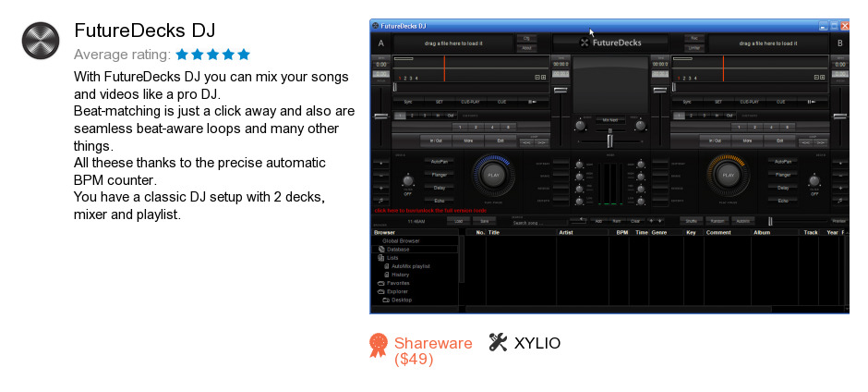Click the left channel volume fader in the mixer
868x392 pixels.
pos(561,90)
